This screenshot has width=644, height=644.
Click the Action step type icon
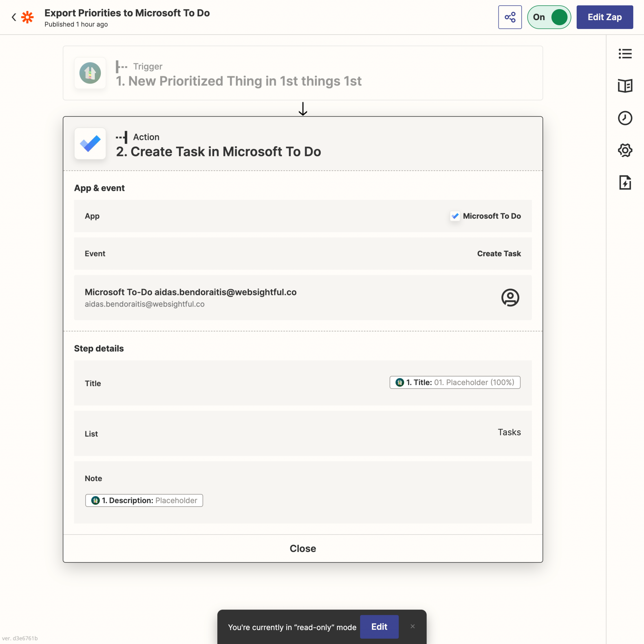pos(121,137)
